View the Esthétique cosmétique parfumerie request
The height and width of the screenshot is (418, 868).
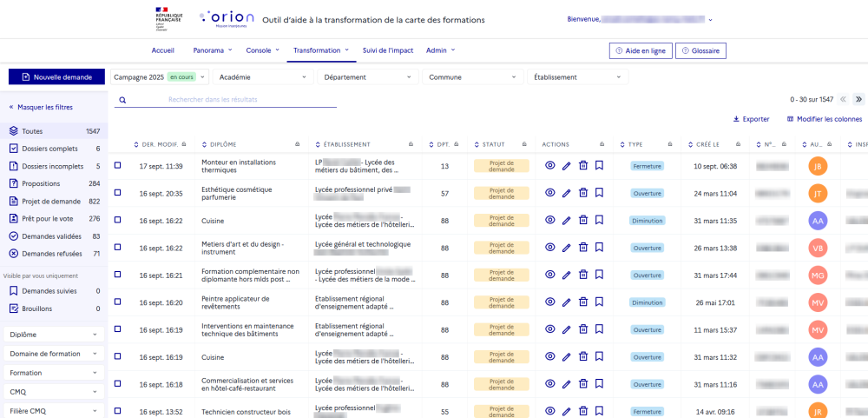[549, 192]
